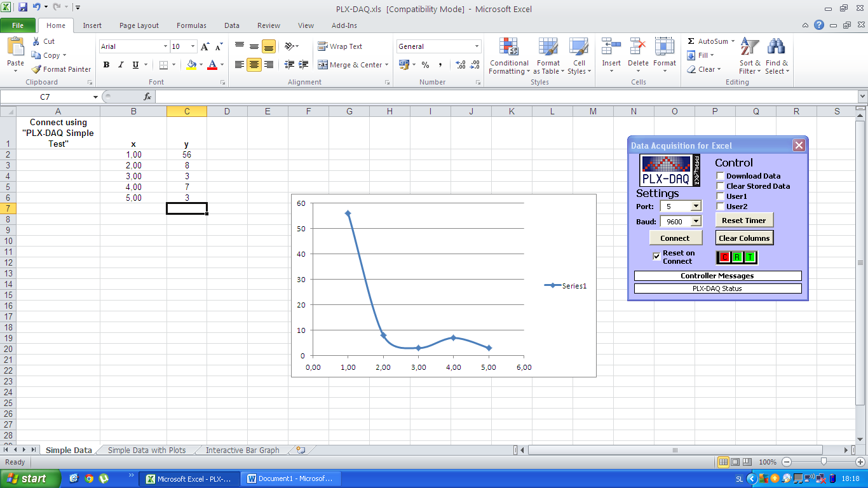Open Conditional Formatting options
This screenshot has width=868, height=488.
click(508, 56)
